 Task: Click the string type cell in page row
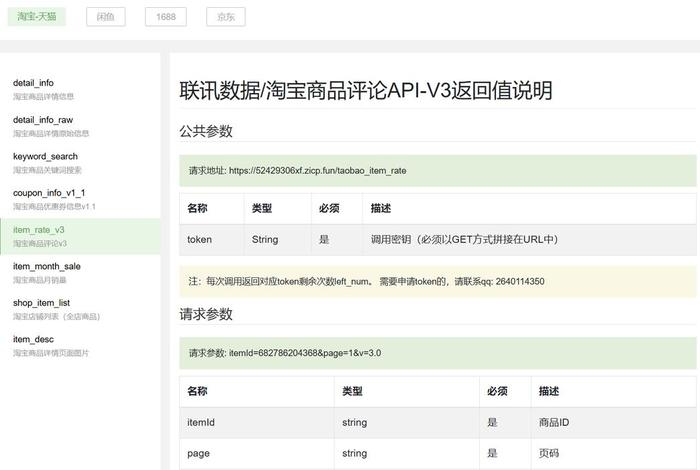407,453
